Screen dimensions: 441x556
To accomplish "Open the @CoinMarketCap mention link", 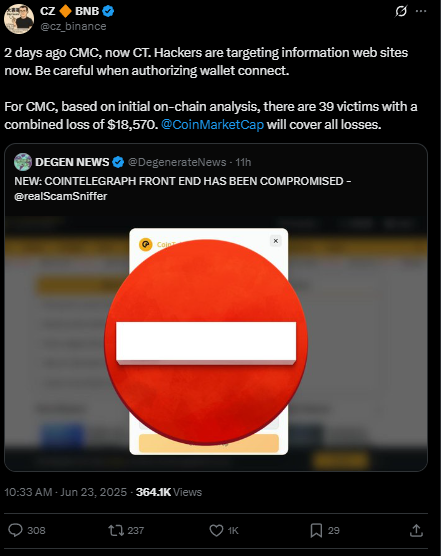I will click(x=212, y=124).
